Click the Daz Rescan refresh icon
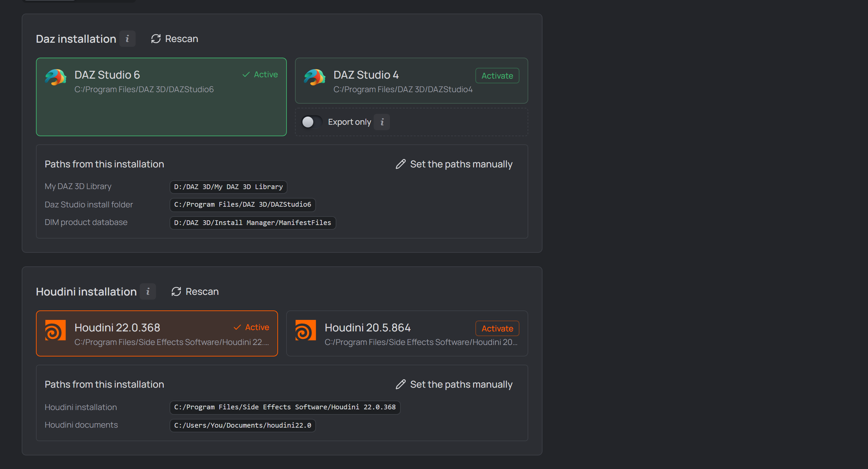Viewport: 868px width, 469px height. tap(156, 39)
